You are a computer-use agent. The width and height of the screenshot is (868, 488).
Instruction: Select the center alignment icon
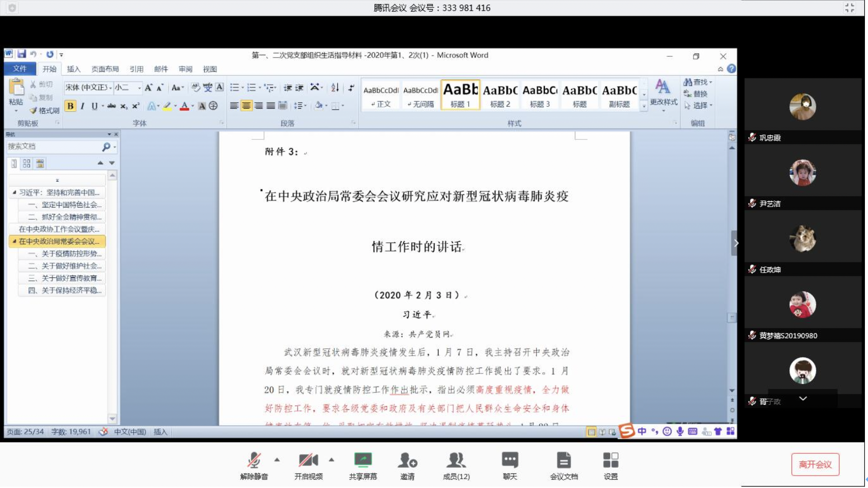point(246,106)
